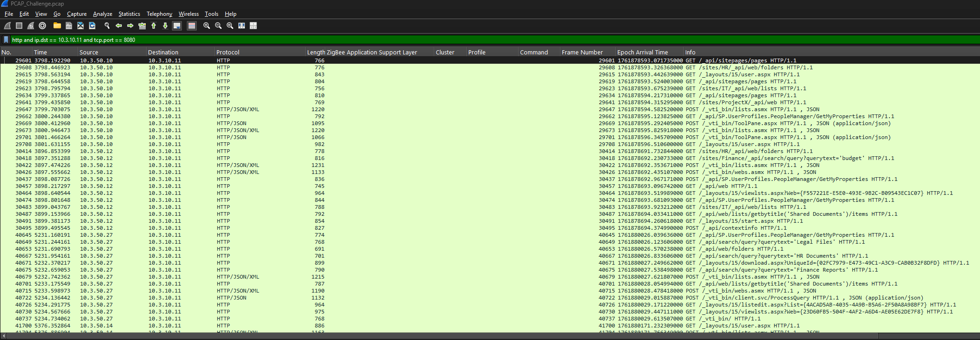Click the Epoch Arrival Time column header

(x=642, y=53)
